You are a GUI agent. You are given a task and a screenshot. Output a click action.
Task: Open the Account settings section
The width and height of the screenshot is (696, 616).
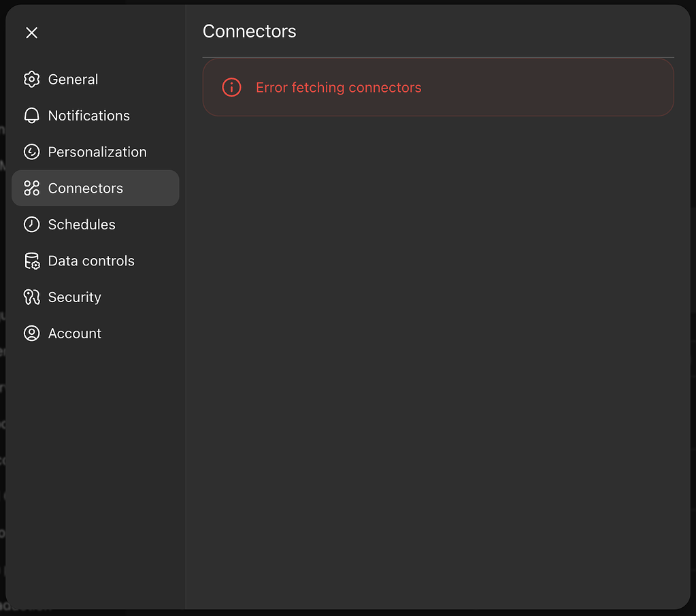click(x=74, y=333)
